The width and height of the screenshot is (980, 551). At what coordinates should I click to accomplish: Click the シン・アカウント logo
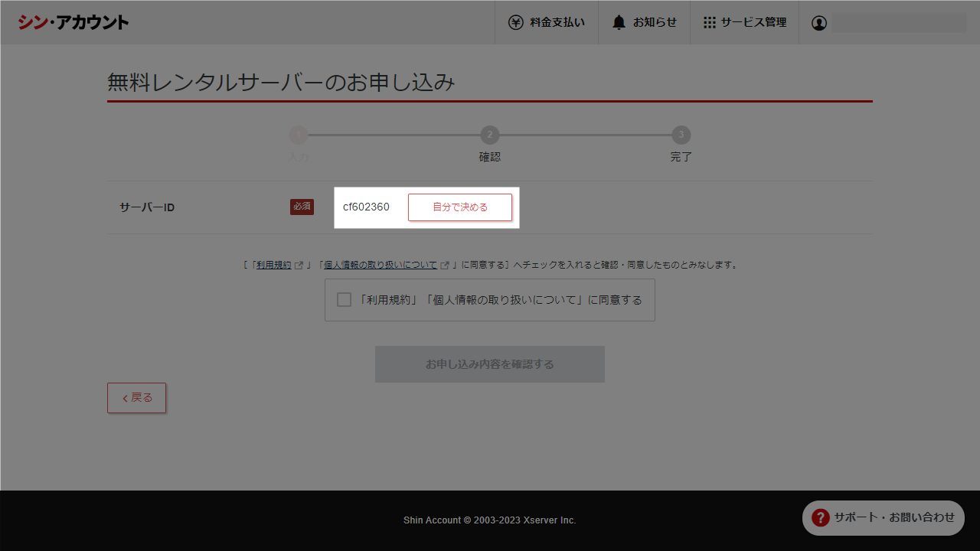[73, 22]
